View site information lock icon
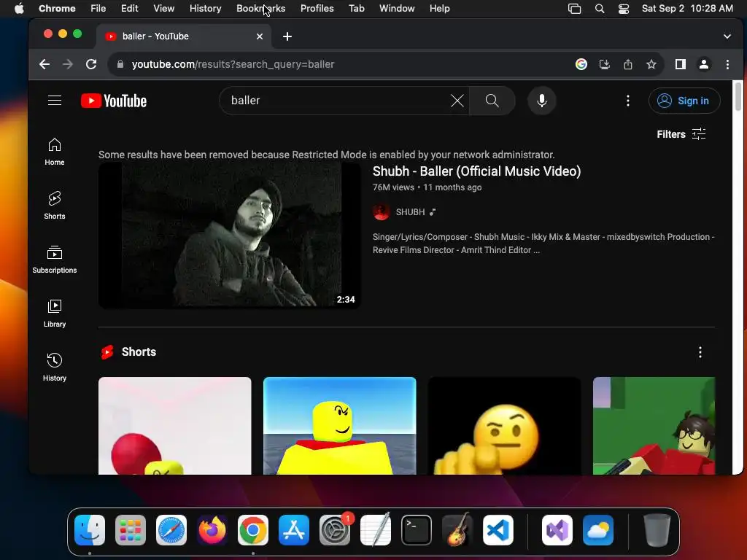 [120, 64]
